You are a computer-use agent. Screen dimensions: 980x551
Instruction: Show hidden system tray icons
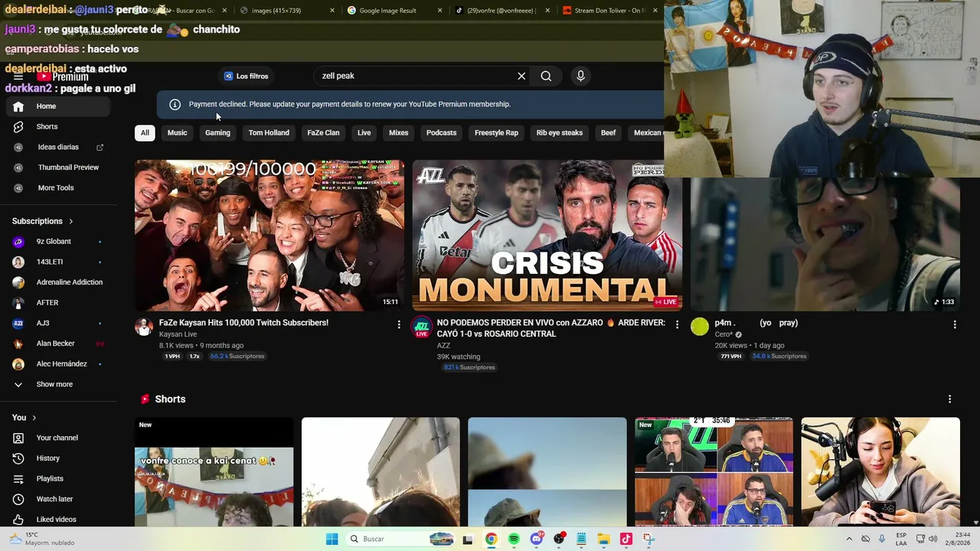(x=848, y=539)
